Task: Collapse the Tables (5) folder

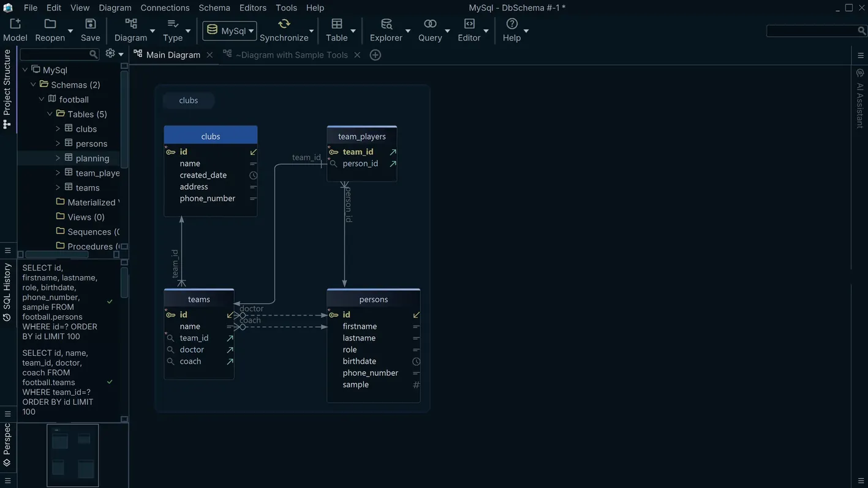Action: point(50,114)
